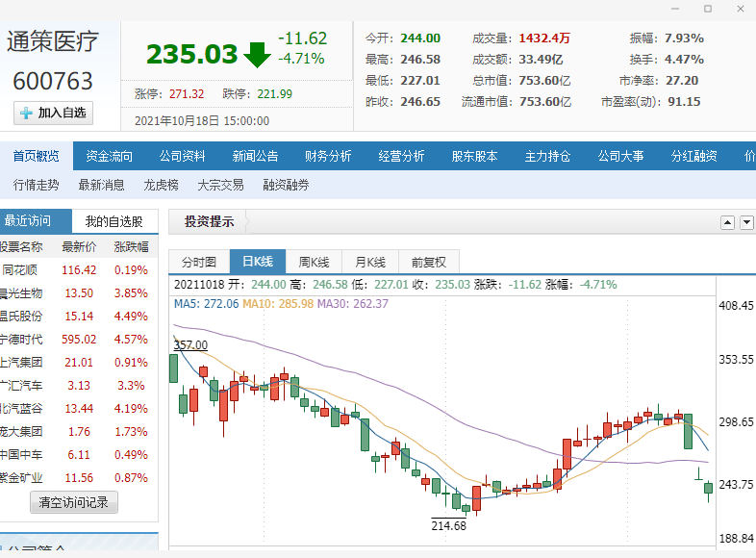Screen dimensions: 756x558
Task: Click the MA10: 285.98 label
Action: click(x=278, y=304)
